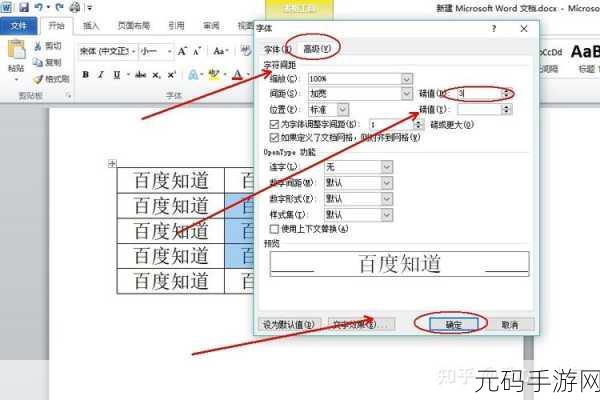
Task: Click the dialog help question mark
Action: click(494, 28)
